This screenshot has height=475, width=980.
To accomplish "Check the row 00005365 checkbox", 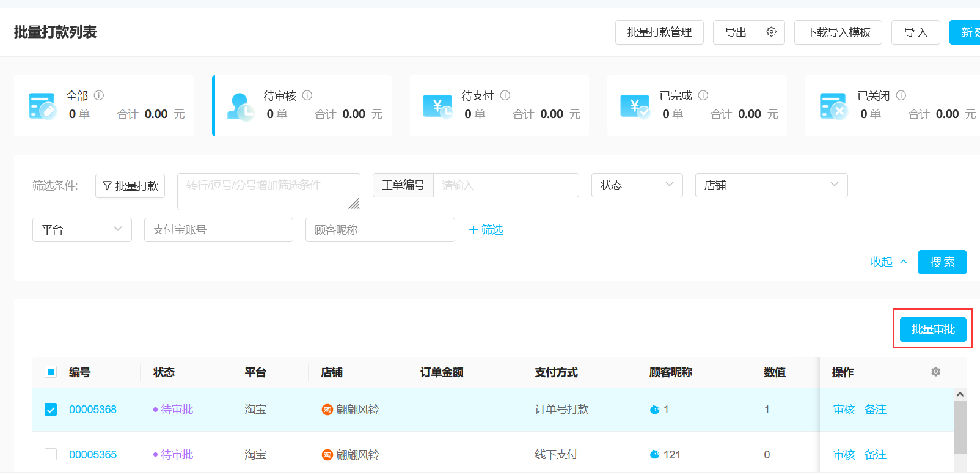I will (51, 455).
